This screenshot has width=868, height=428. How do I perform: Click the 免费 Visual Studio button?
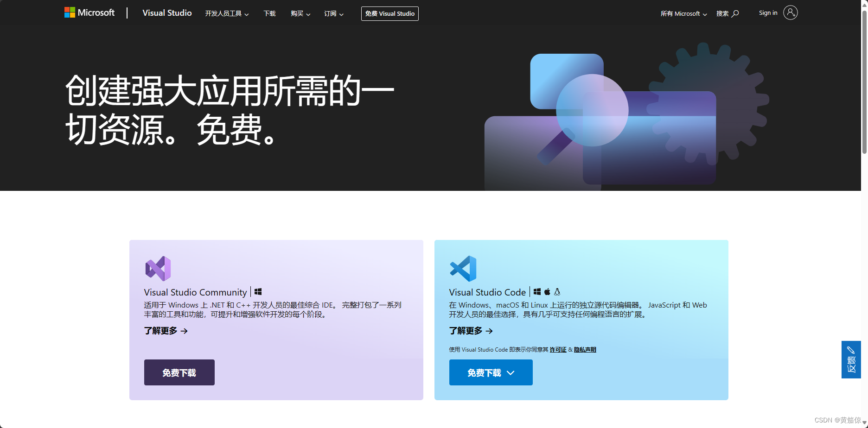click(390, 13)
